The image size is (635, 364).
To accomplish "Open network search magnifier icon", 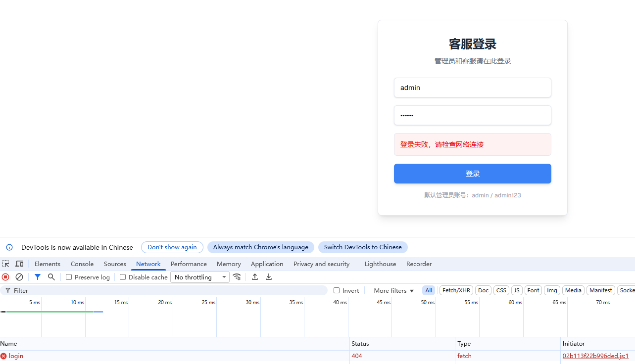I will (51, 277).
